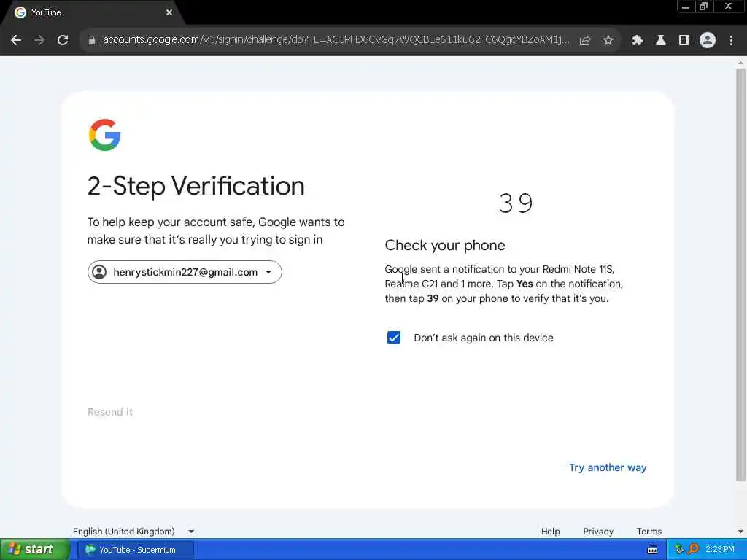The image size is (747, 560).
Task: Open the browser profile avatar
Action: [x=708, y=41]
